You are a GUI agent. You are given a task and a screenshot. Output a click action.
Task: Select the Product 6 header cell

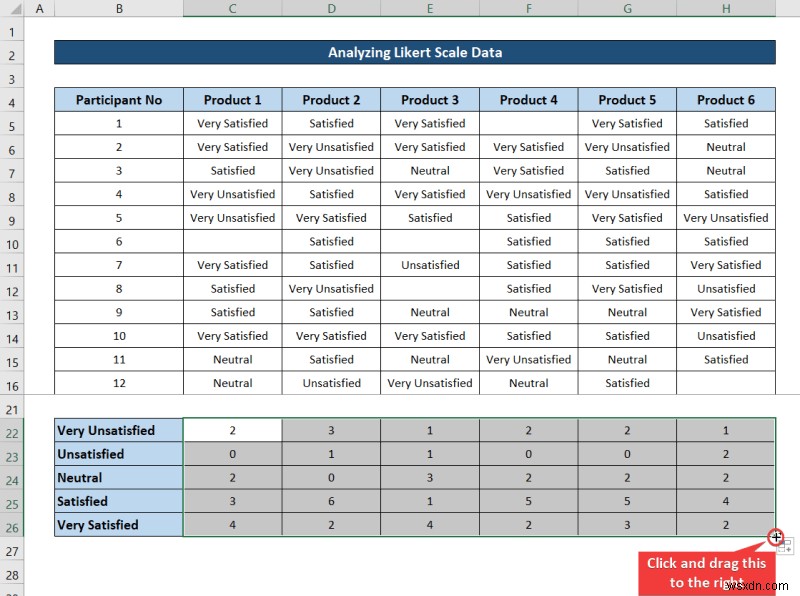(x=726, y=99)
